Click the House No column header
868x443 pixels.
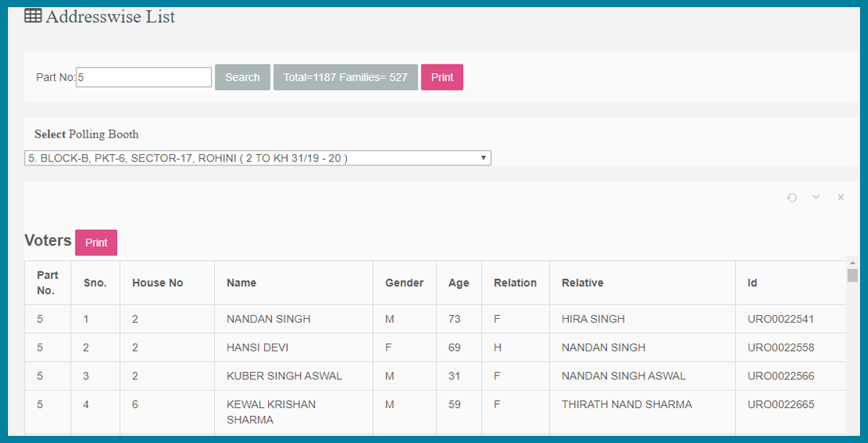[x=158, y=282]
